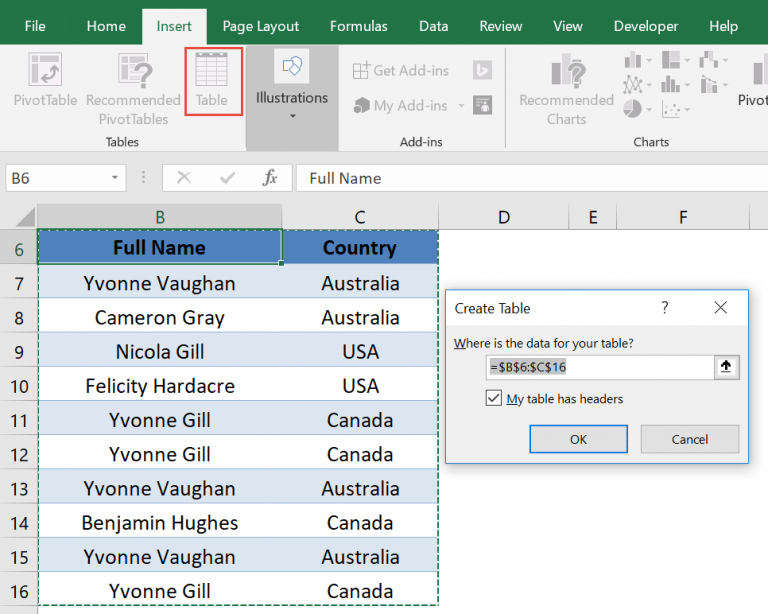
Task: Click the formula bar showing Full Name
Action: 532,178
